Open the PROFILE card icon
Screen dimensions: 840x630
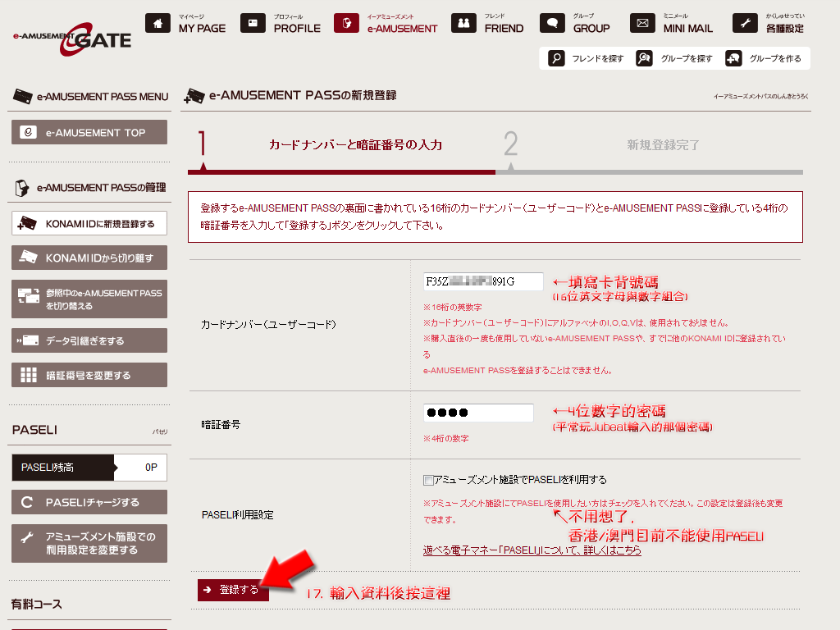point(253,23)
